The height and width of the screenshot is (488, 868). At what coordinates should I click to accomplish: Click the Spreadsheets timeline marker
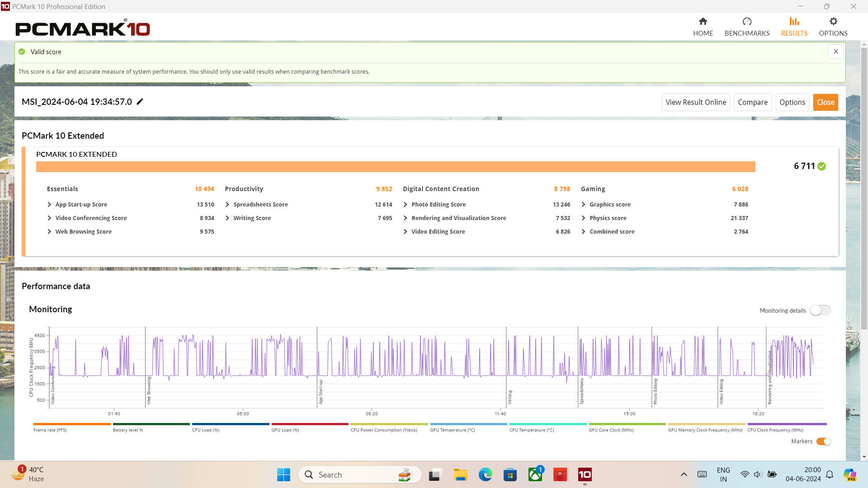click(x=581, y=391)
